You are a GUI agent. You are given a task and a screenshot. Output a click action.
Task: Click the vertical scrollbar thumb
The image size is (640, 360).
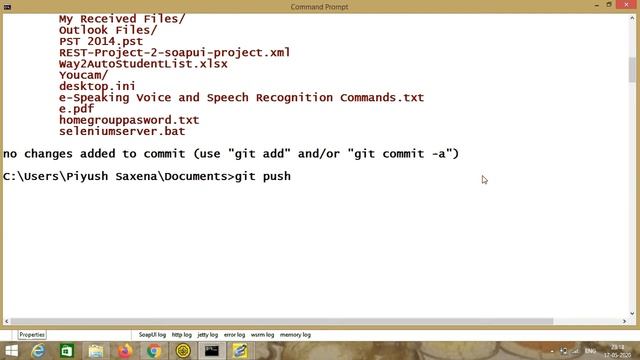tap(632, 70)
